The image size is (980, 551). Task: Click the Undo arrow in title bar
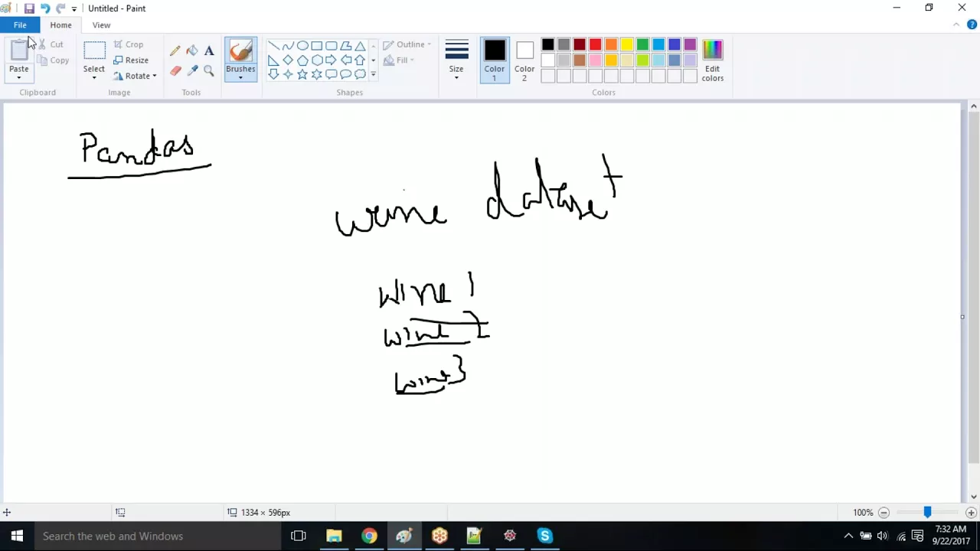pos(45,8)
